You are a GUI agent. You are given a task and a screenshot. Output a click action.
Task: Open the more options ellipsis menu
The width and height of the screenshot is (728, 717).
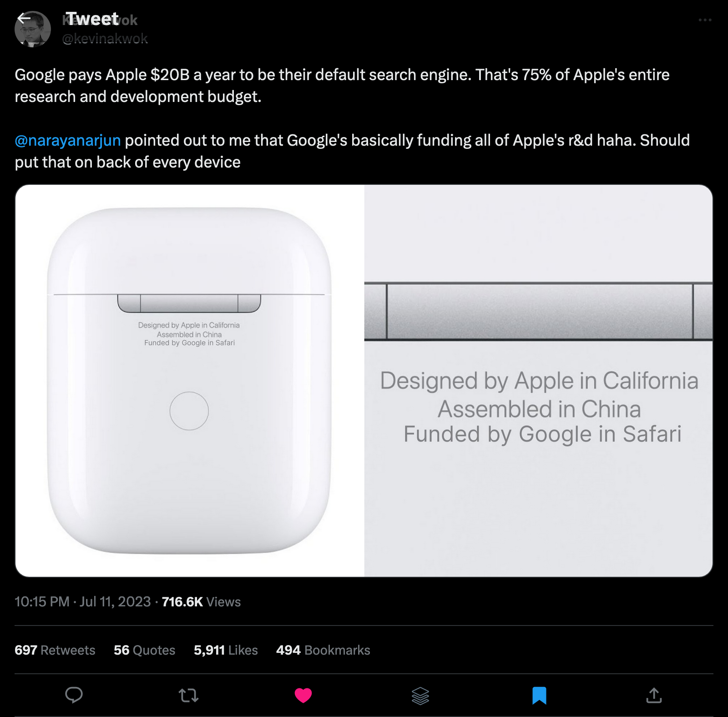(x=705, y=20)
